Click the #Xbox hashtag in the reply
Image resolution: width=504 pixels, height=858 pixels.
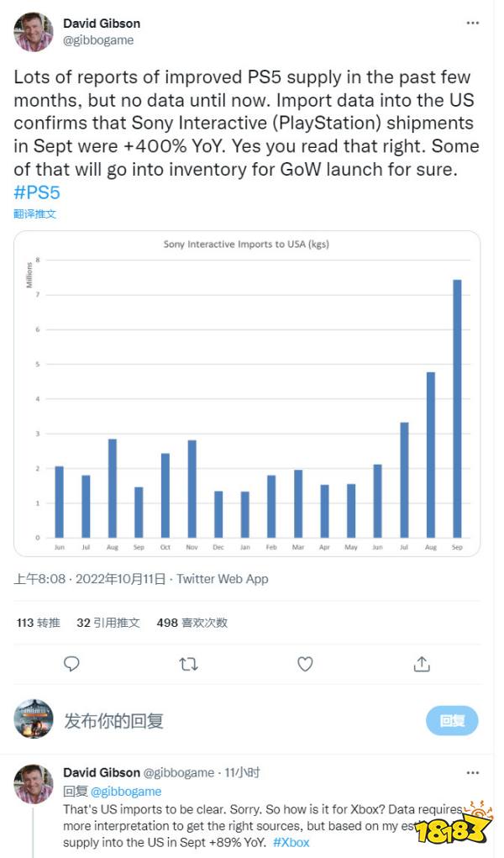(291, 842)
